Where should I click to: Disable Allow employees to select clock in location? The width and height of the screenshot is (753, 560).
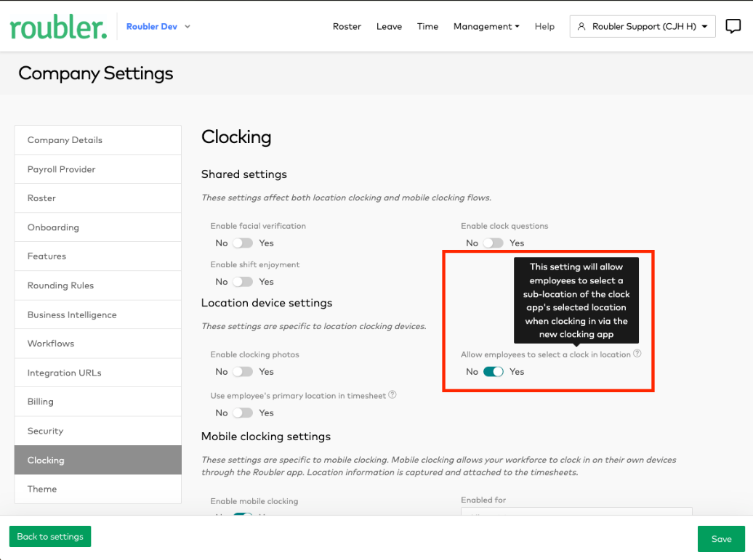point(494,371)
